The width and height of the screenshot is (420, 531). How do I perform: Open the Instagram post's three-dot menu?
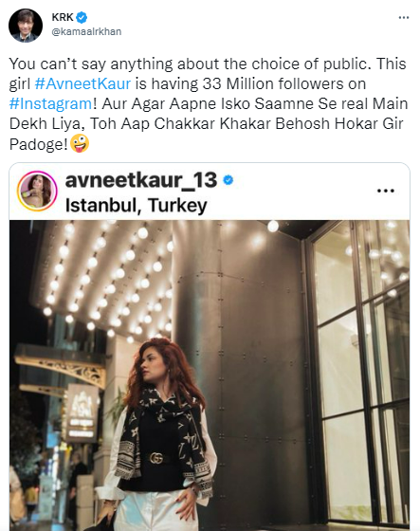386,191
